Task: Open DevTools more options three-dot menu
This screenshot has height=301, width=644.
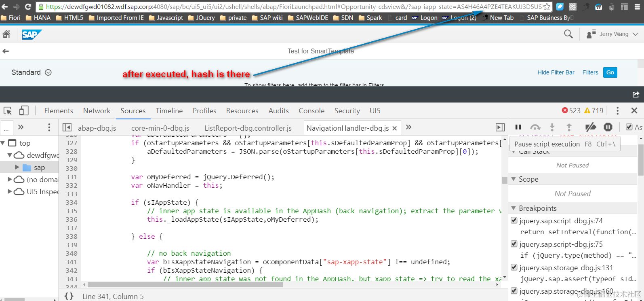Action: 617,111
